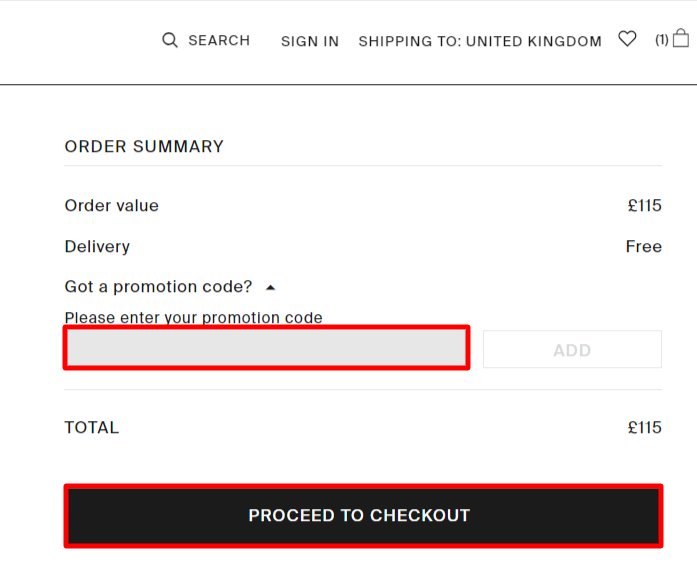
Task: Select the SEARCH text in header
Action: (x=219, y=41)
